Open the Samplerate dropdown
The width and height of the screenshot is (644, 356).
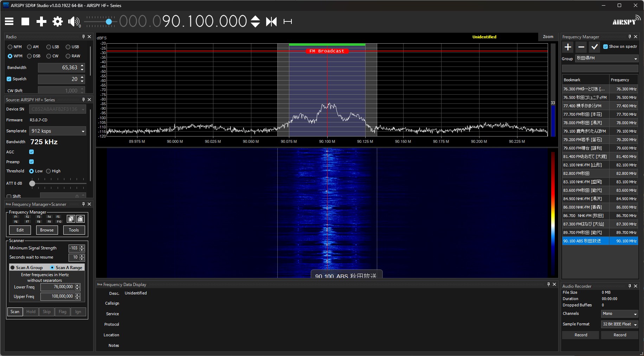click(58, 131)
